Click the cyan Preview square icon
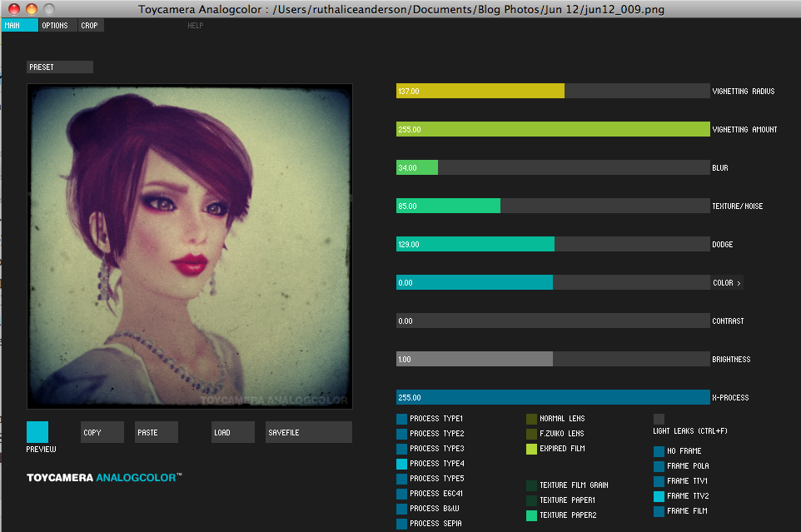 click(37, 432)
